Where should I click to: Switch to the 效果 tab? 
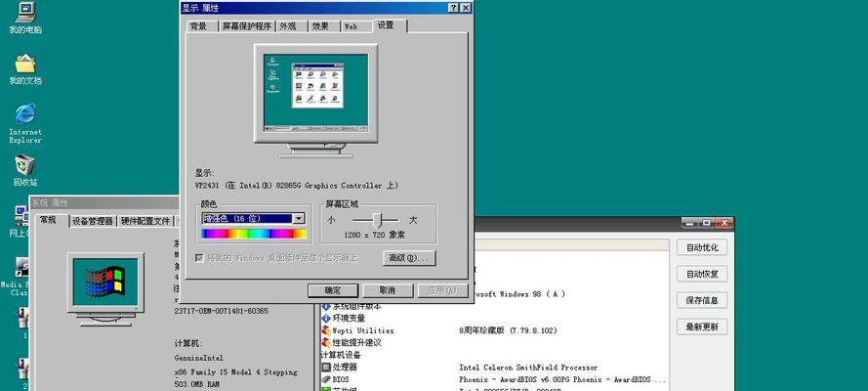pyautogui.click(x=320, y=26)
